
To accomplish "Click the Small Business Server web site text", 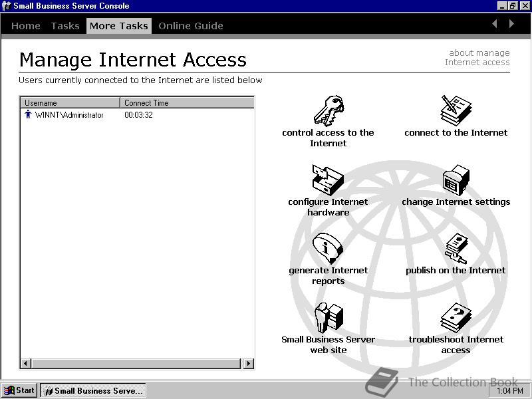I will (328, 344).
